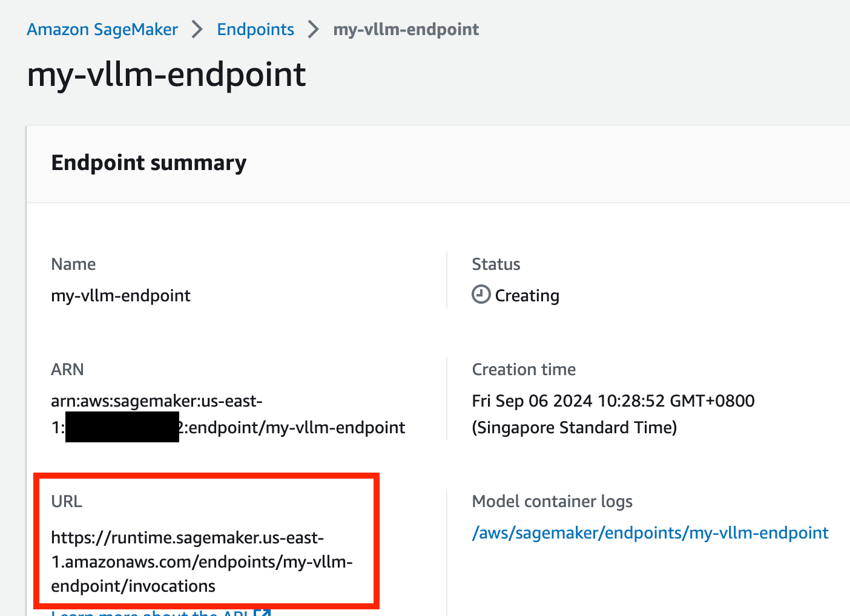Click the URL field label
The height and width of the screenshot is (616, 850).
(x=67, y=501)
